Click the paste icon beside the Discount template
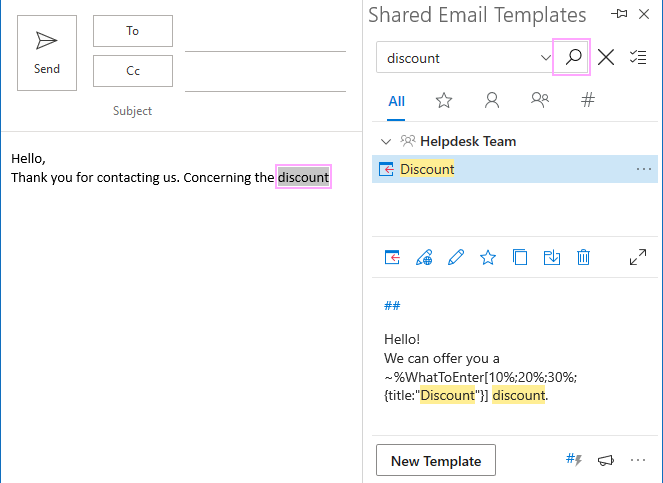 (x=386, y=169)
